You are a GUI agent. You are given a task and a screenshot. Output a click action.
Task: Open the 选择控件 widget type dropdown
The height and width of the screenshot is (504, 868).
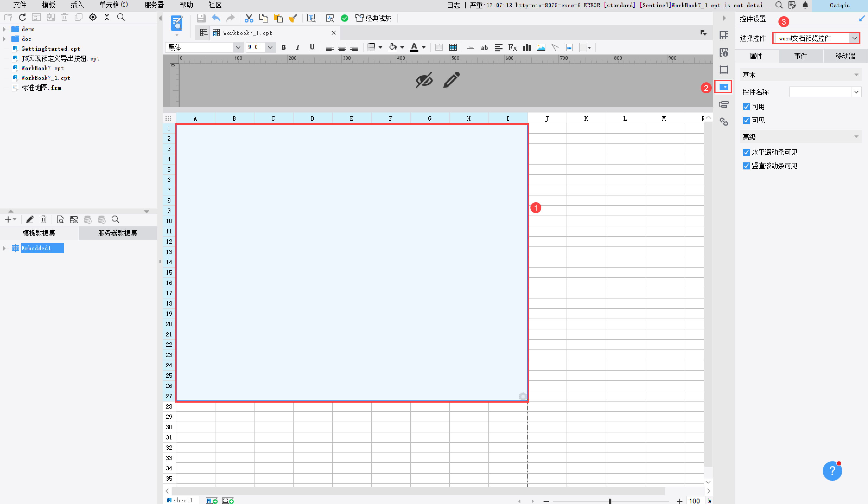[x=854, y=38]
